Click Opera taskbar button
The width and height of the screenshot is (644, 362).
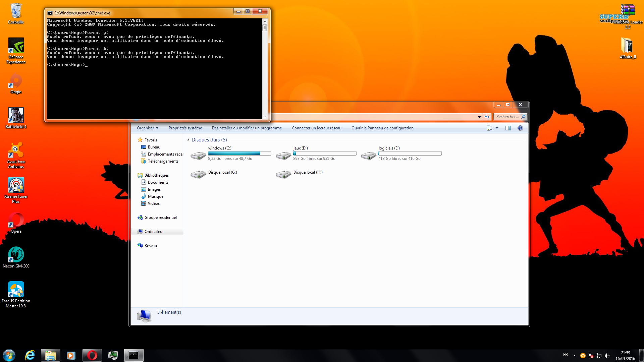point(92,355)
